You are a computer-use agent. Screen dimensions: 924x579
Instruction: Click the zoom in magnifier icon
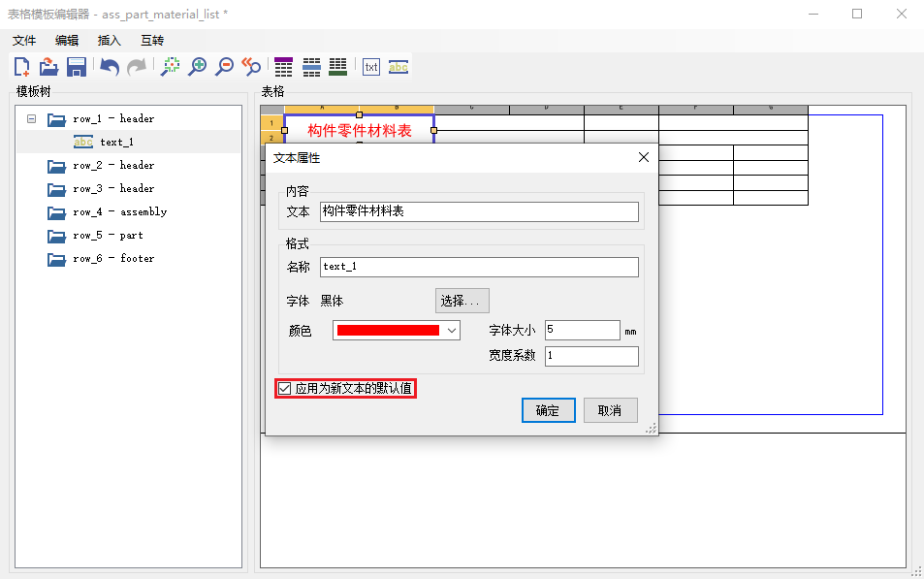click(198, 67)
